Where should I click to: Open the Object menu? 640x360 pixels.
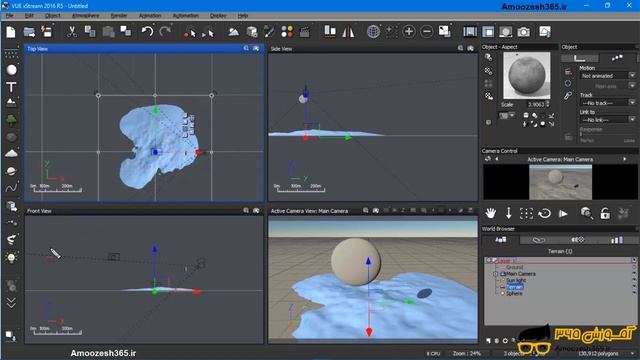[53, 16]
